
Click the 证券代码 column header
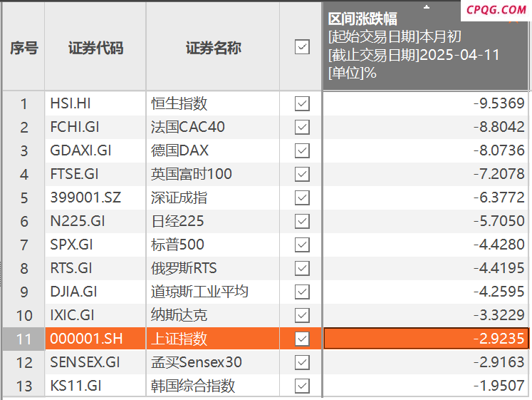click(95, 46)
